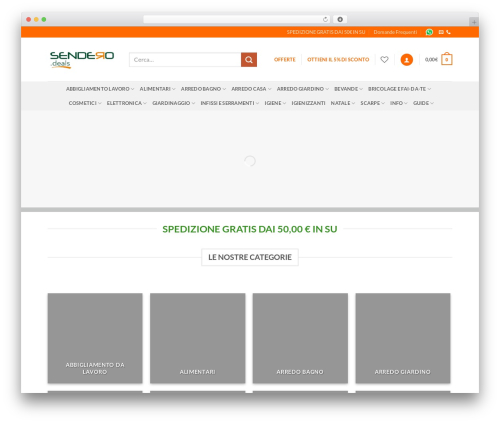The height and width of the screenshot is (423, 500).
Task: Expand BRICOLAGE E FAI-DA-TE menu
Action: click(x=399, y=89)
